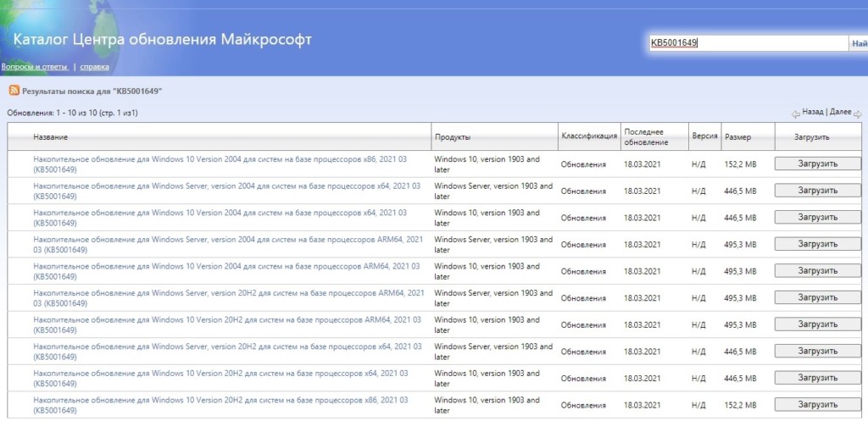Screen dimensions: 868x421
Task: Open Windows Server version 2004 x64 update link
Action: [226, 191]
